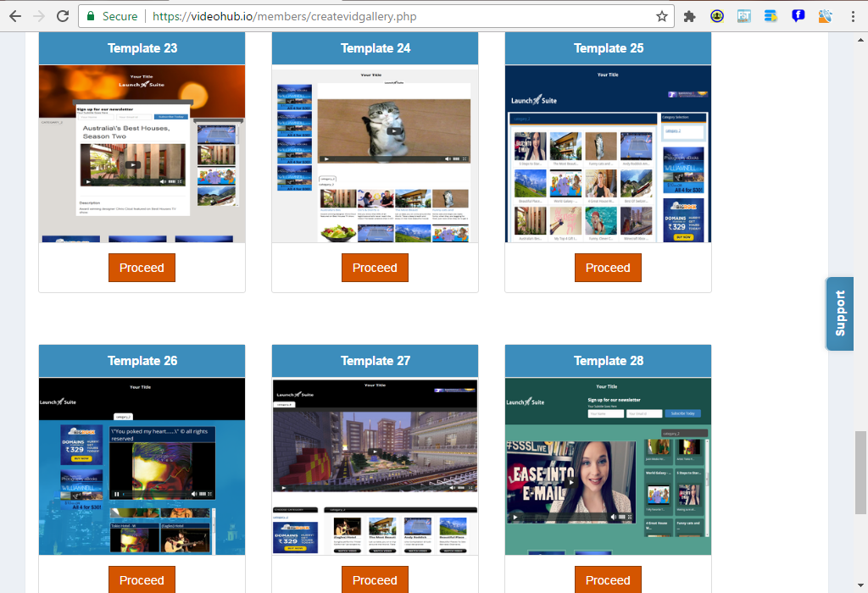868x593 pixels.
Task: Navigate back using the browser back arrow
Action: 14,15
